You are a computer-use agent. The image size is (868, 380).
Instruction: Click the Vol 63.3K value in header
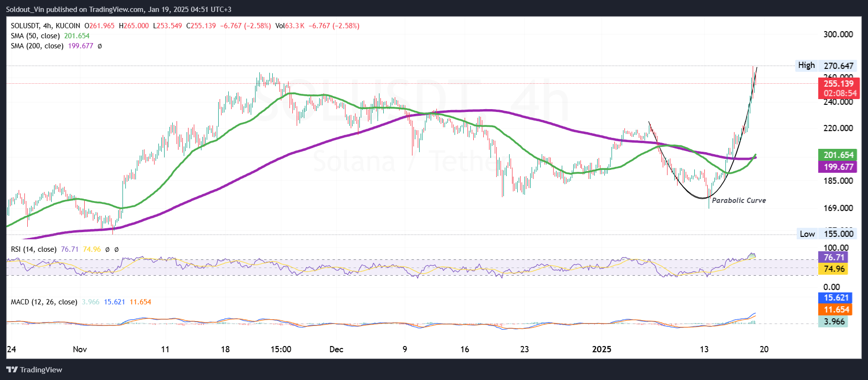[290, 26]
